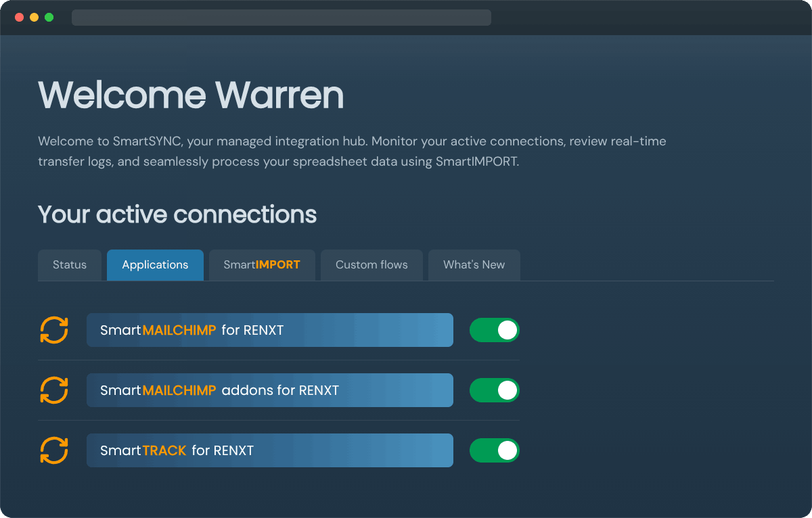
Task: Go to the Custom flows tab
Action: click(x=371, y=265)
